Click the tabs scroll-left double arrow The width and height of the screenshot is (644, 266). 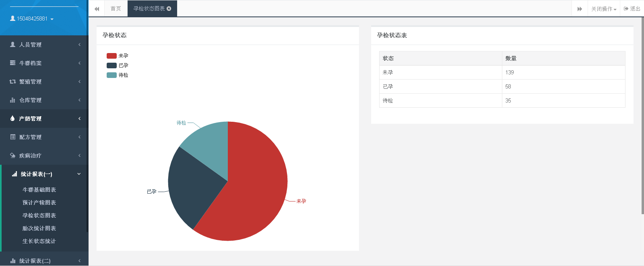click(97, 9)
